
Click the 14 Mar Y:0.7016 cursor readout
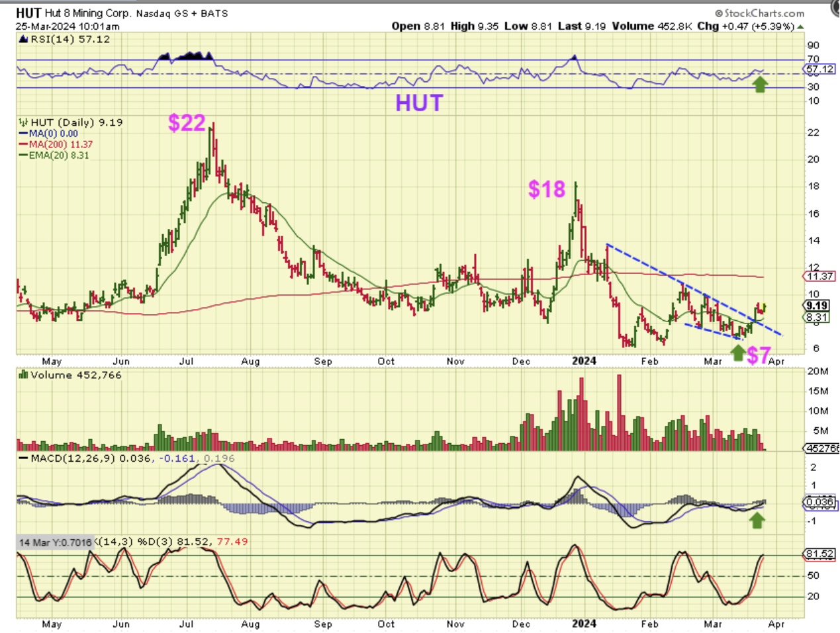tap(56, 542)
